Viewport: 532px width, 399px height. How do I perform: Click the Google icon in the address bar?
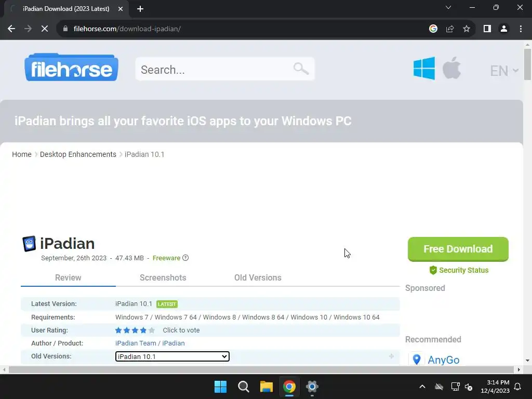pos(433,29)
